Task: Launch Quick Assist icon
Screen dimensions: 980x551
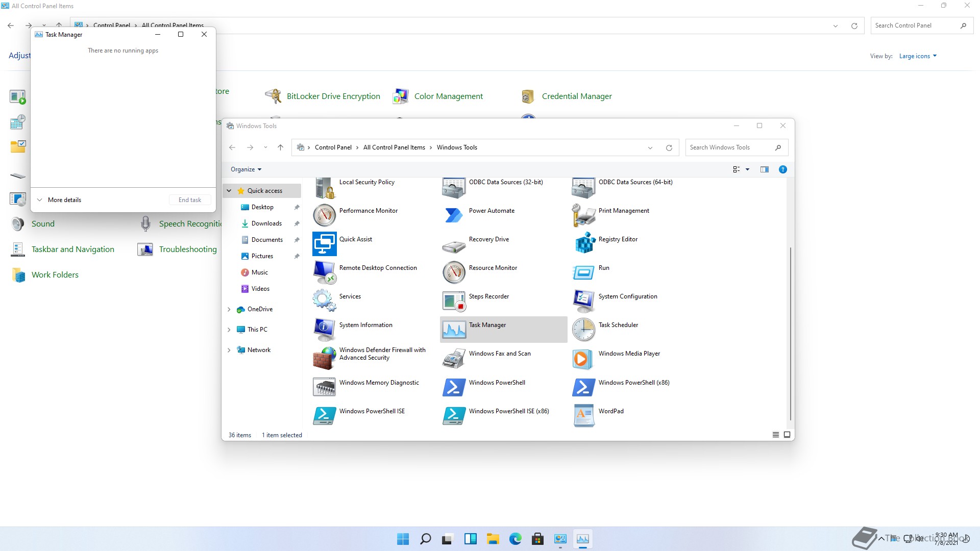Action: pyautogui.click(x=325, y=244)
